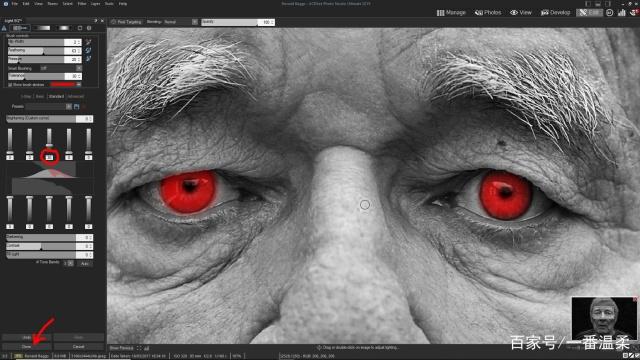Click the last icon in selection toolbar
The image size is (640, 360).
click(89, 28)
